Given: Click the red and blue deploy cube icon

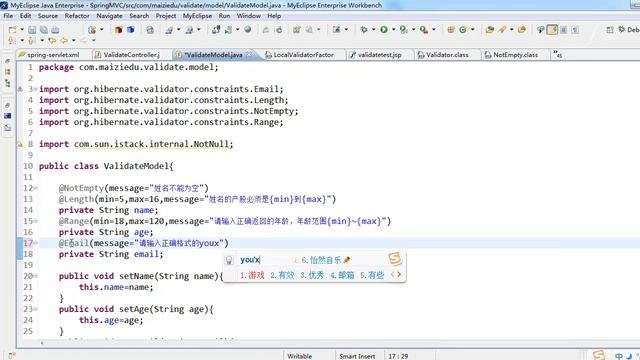Looking at the screenshot, I should click(x=118, y=30).
